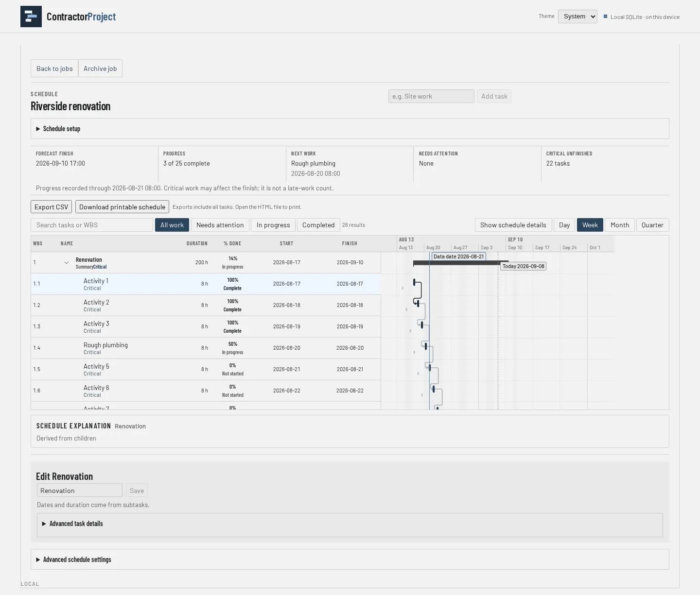The height and width of the screenshot is (595, 700).
Task: Click the DURATION column header
Action: pyautogui.click(x=197, y=243)
